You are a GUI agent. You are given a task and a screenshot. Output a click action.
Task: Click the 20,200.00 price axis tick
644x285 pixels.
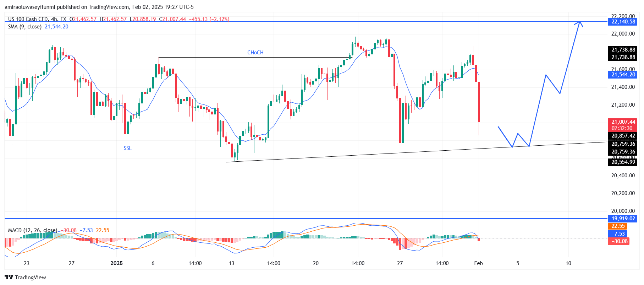click(623, 193)
